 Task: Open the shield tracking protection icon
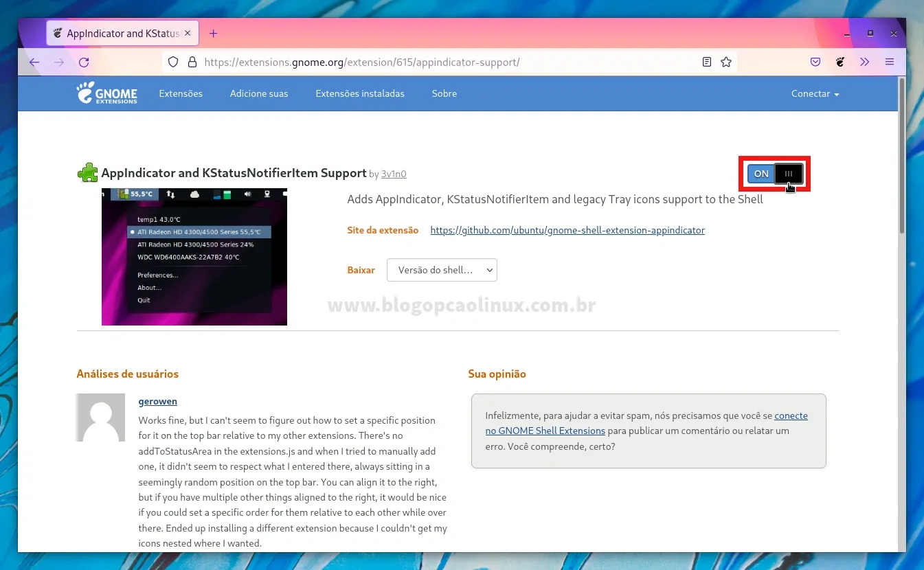pos(173,62)
